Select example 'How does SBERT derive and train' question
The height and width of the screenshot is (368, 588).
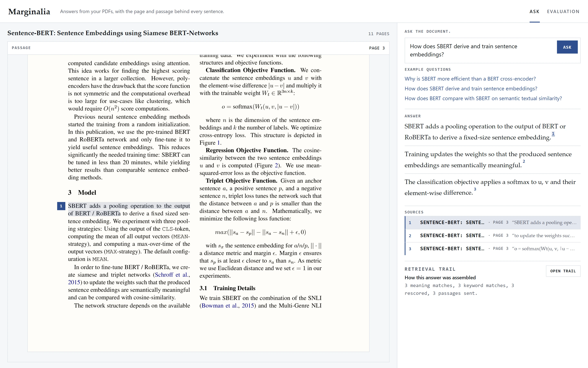pos(471,89)
